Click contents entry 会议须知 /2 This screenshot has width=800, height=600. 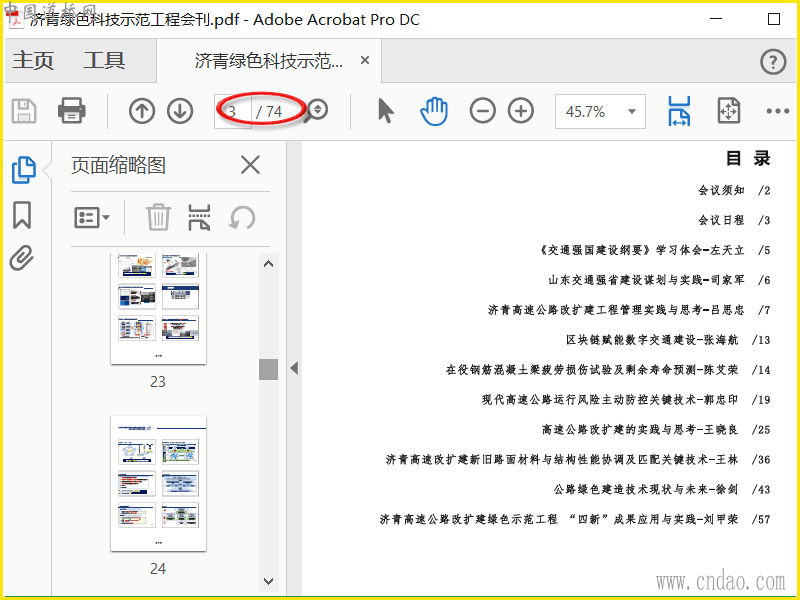[x=734, y=191]
